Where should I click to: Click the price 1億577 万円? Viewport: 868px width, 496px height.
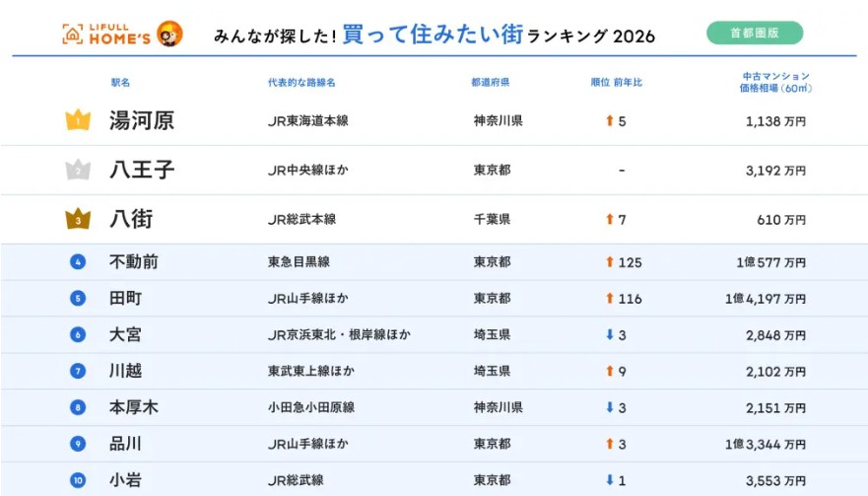771,262
